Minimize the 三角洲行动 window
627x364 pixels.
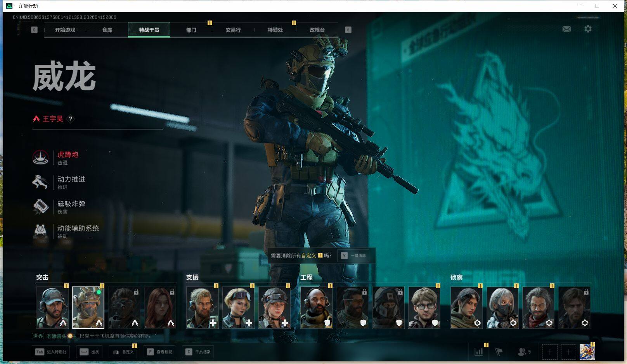pyautogui.click(x=580, y=6)
